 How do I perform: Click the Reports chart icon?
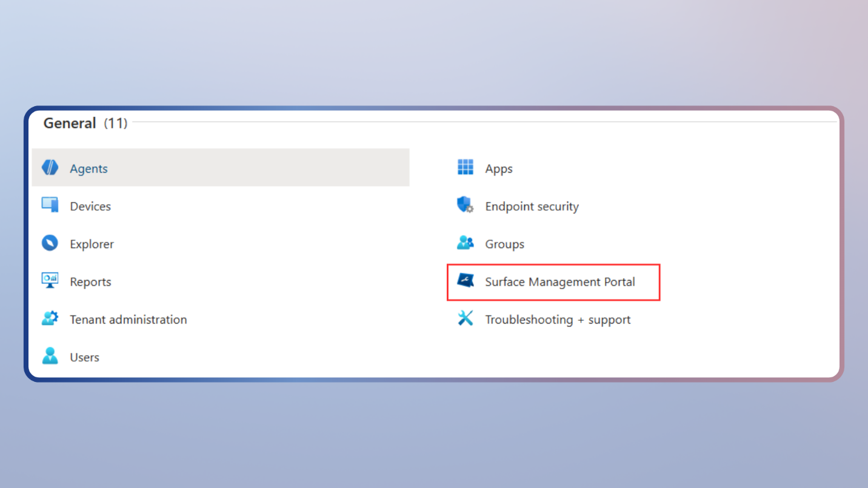click(x=50, y=281)
